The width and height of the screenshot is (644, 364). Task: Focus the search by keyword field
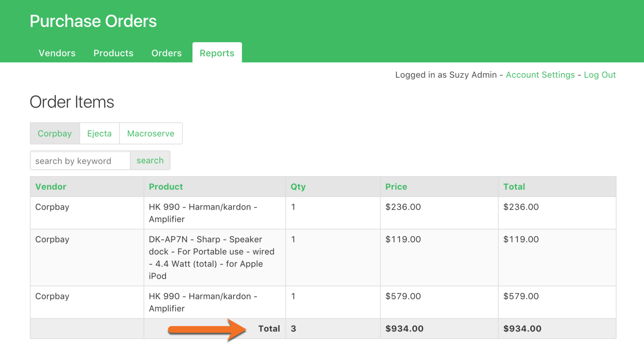point(80,161)
